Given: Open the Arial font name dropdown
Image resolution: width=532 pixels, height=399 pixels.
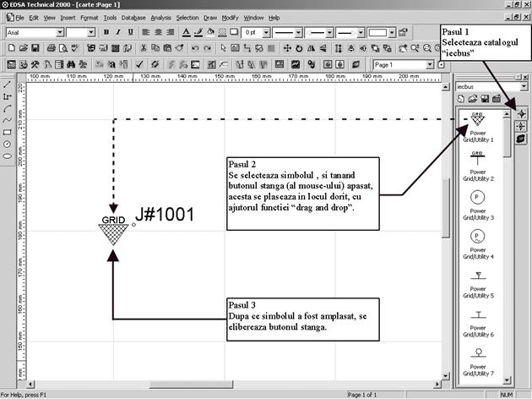Looking at the screenshot, I should coord(60,33).
